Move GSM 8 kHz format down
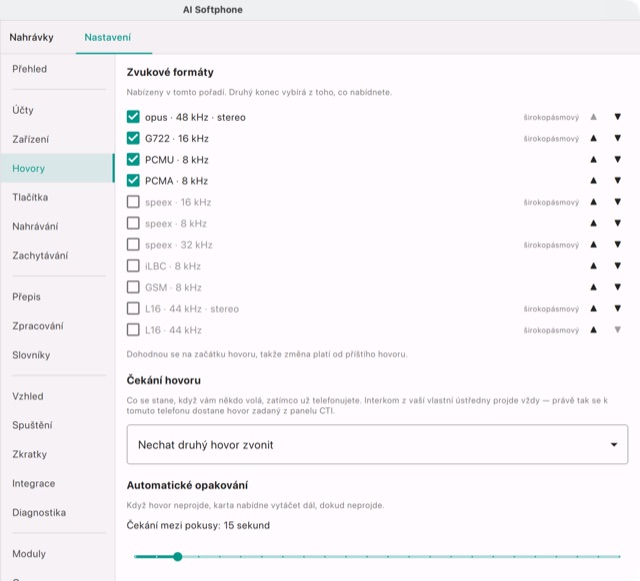Screen dimensions: 640x581 (x=618, y=287)
